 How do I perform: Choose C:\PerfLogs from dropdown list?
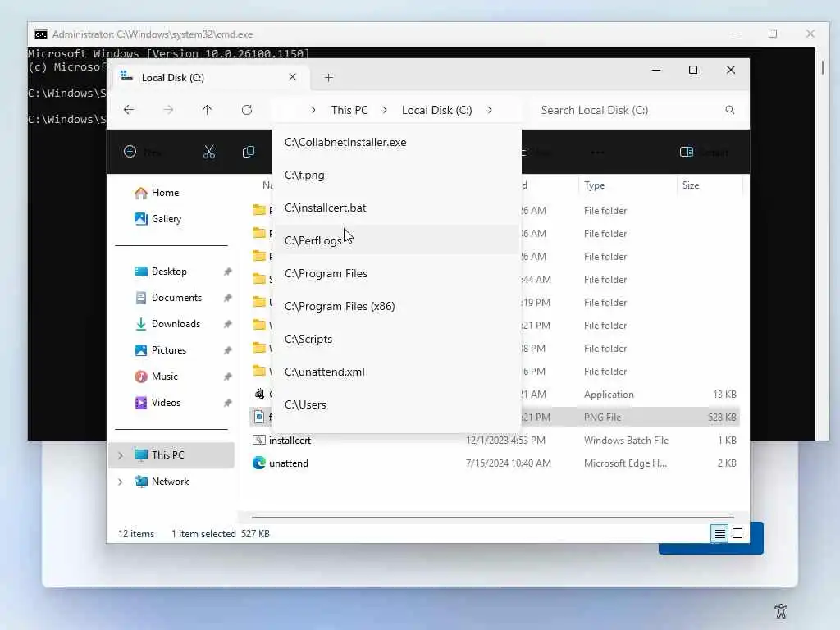point(397,240)
